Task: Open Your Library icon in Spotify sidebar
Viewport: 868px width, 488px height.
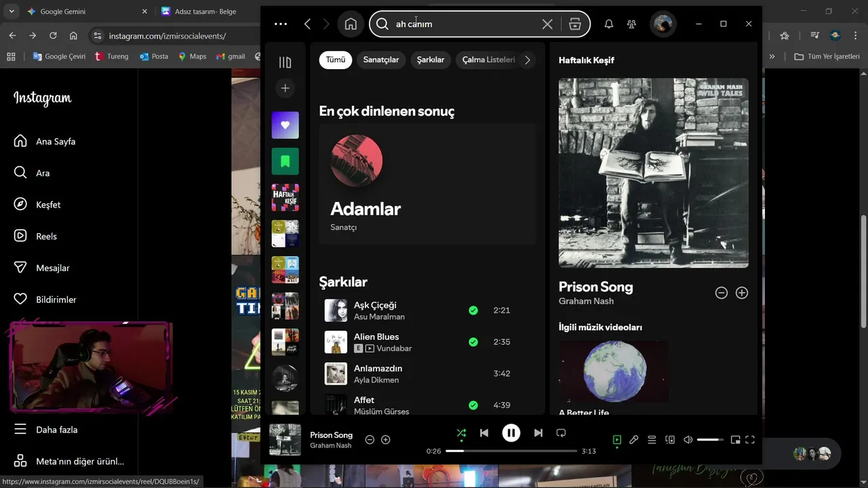Action: [x=285, y=62]
